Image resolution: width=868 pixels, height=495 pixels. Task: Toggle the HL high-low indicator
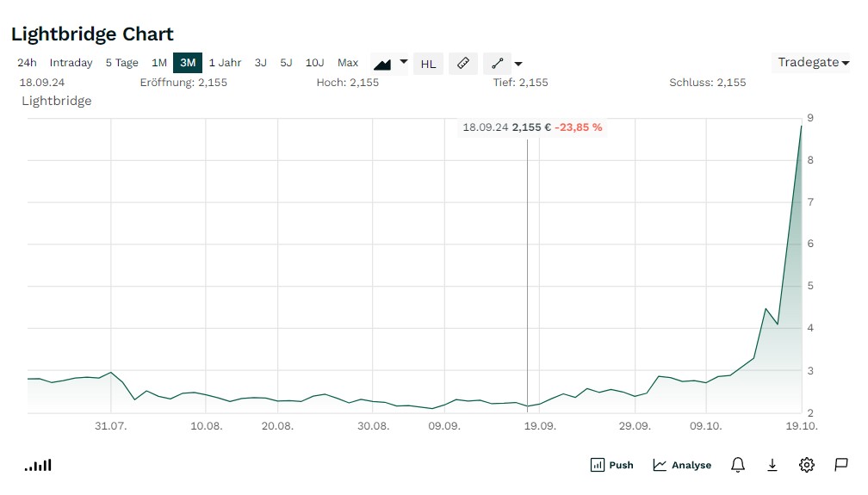428,64
